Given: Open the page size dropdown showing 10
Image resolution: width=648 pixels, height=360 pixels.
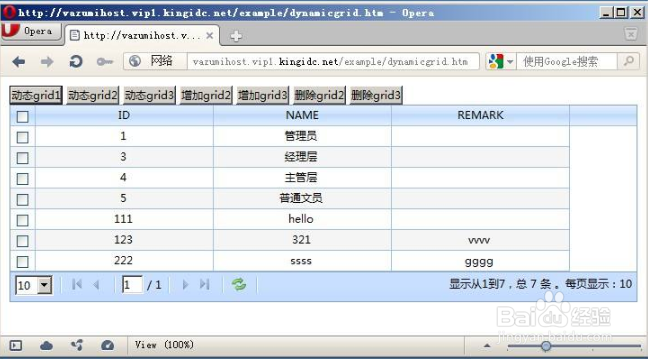Looking at the screenshot, I should coord(34,285).
